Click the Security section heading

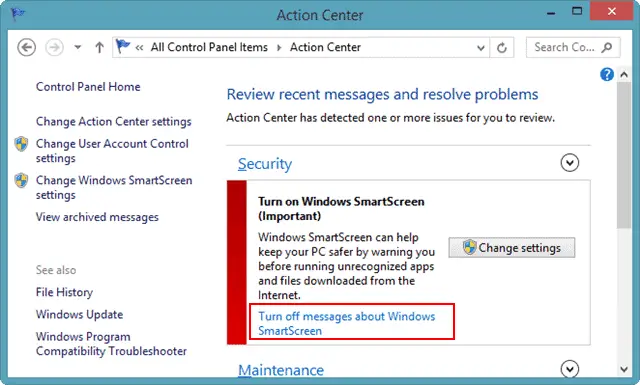click(x=265, y=164)
